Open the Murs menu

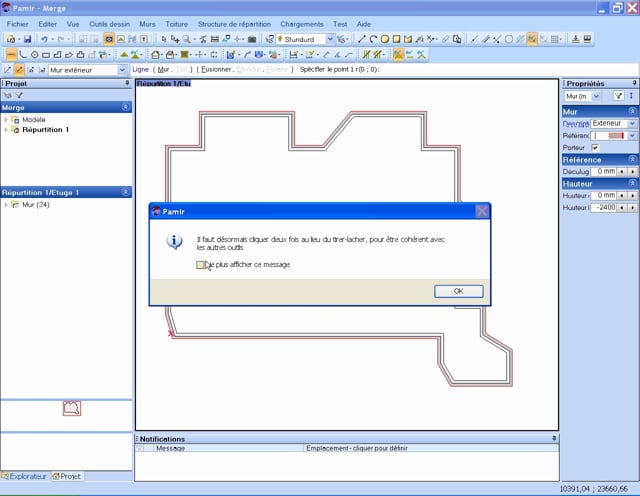(x=147, y=24)
